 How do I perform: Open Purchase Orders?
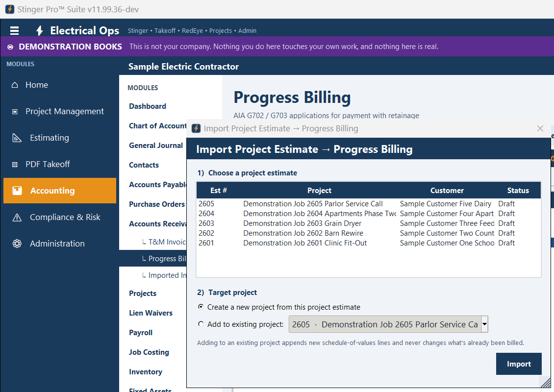(x=157, y=204)
